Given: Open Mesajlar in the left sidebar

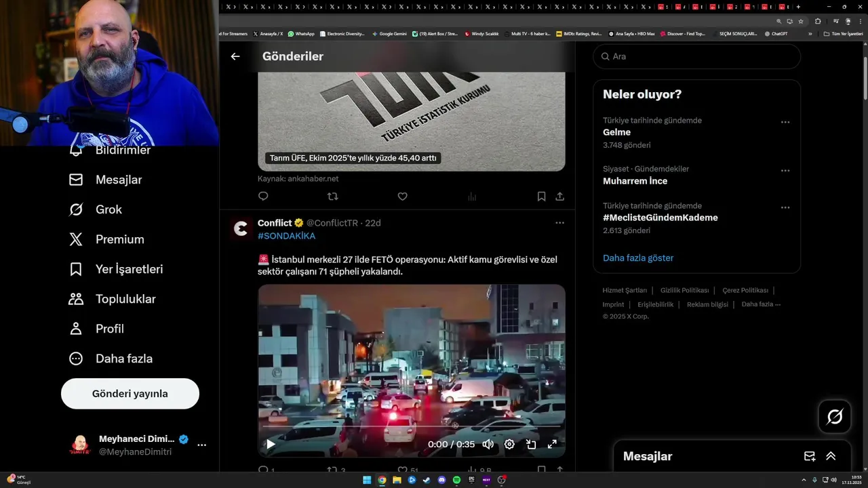Looking at the screenshot, I should tap(105, 180).
